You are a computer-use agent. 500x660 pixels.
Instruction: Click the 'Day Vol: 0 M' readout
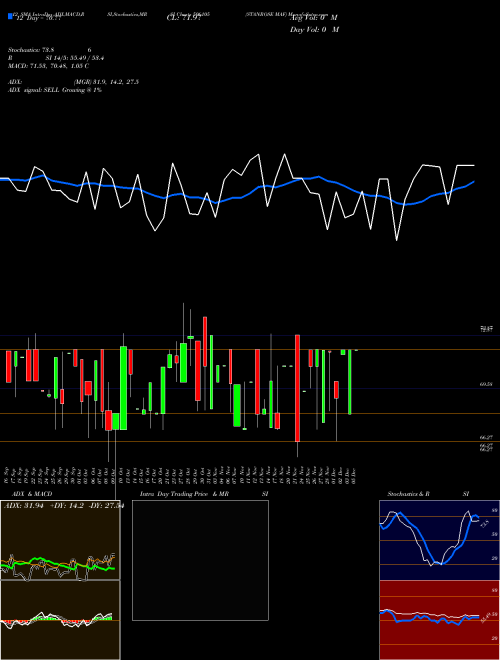[x=314, y=30]
